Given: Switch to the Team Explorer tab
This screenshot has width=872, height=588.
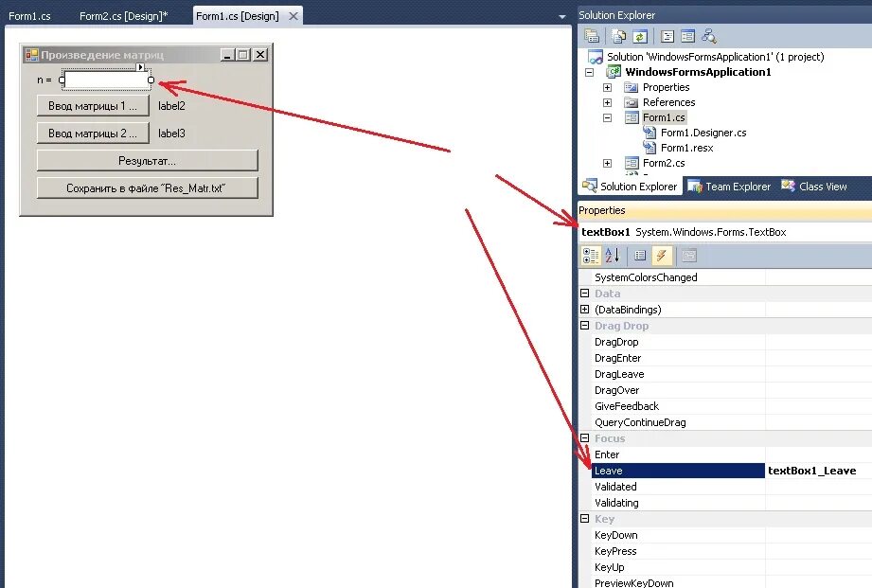Looking at the screenshot, I should point(730,187).
